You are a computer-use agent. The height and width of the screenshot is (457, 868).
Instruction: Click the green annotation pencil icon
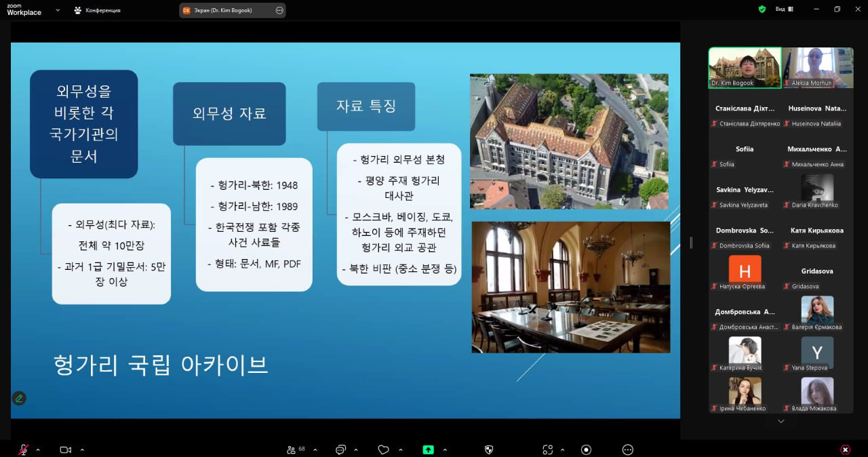(x=19, y=398)
